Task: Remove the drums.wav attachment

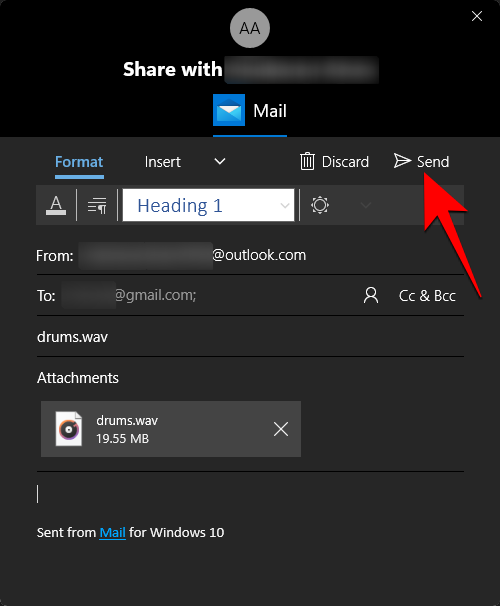Action: click(281, 429)
